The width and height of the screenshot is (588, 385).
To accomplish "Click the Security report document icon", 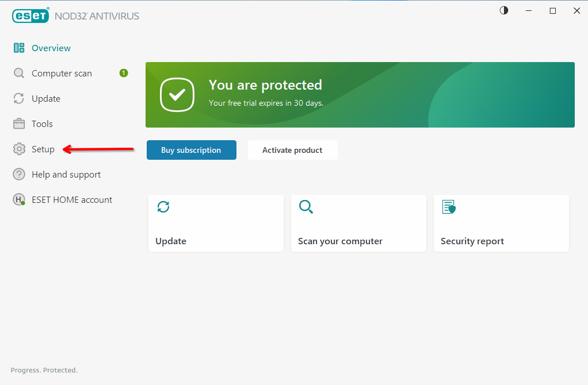I will click(x=449, y=207).
